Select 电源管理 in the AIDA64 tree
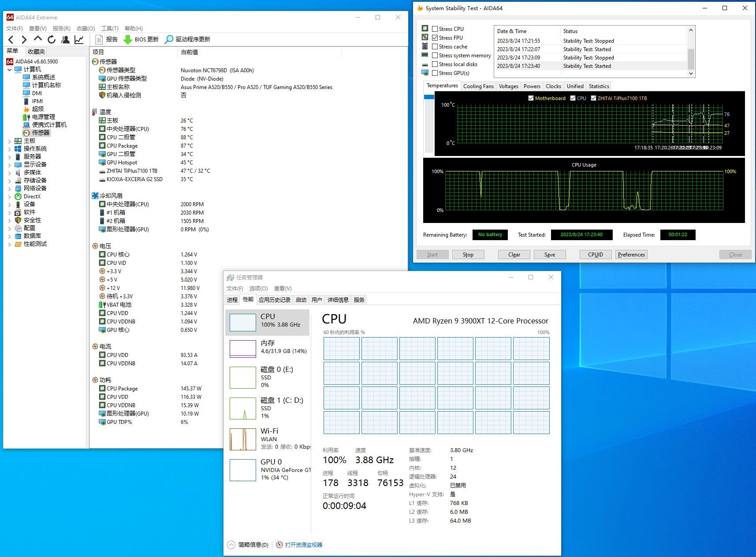Viewport: 756px width, 557px height. (x=39, y=117)
